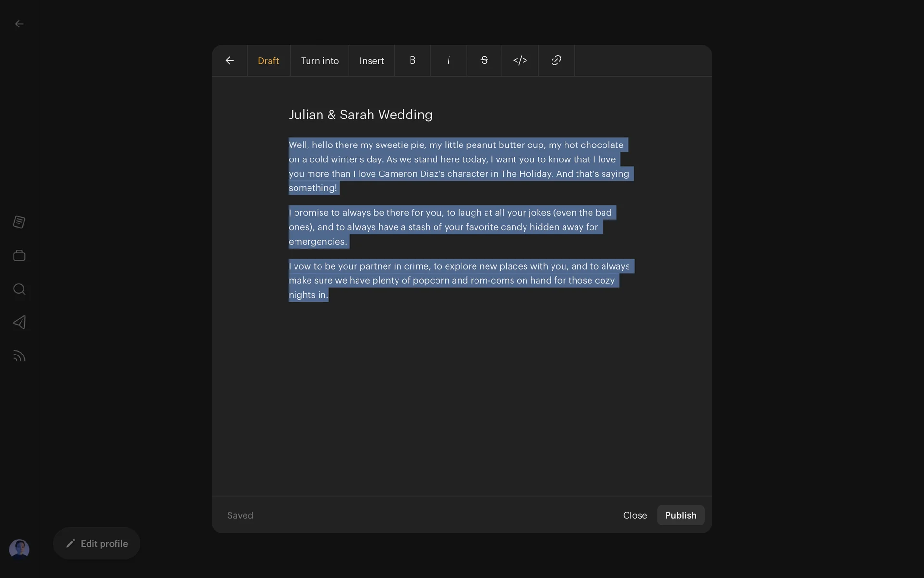Viewport: 924px width, 578px height.
Task: Add a link with the chain icon
Action: 556,60
